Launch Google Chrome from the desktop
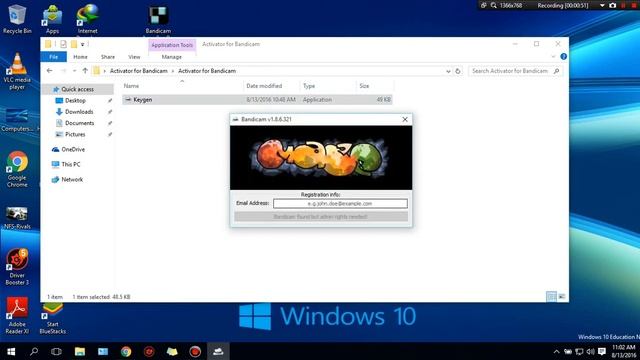640x360 pixels. click(17, 169)
